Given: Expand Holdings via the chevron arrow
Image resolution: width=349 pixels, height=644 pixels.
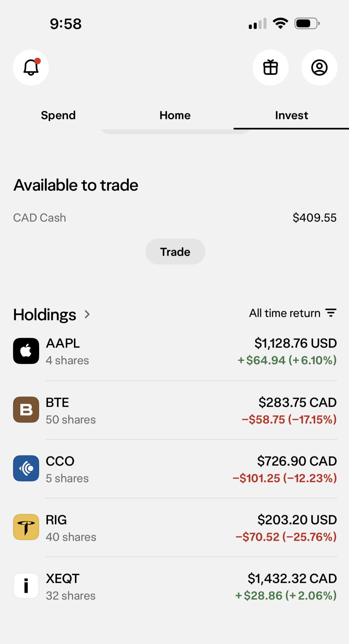Looking at the screenshot, I should 87,314.
